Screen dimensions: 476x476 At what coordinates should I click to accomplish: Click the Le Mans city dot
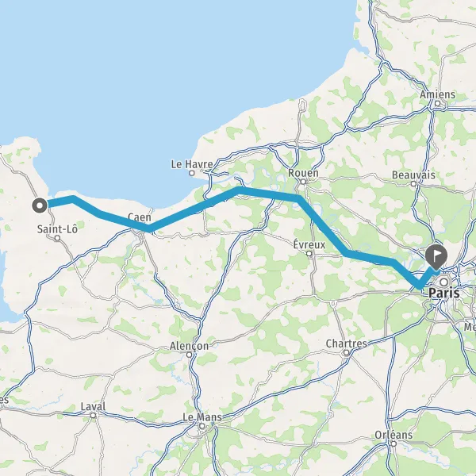[x=202, y=426]
